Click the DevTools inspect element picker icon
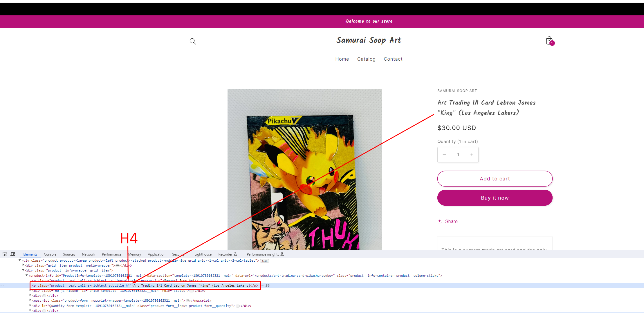The width and height of the screenshot is (644, 313). point(5,254)
